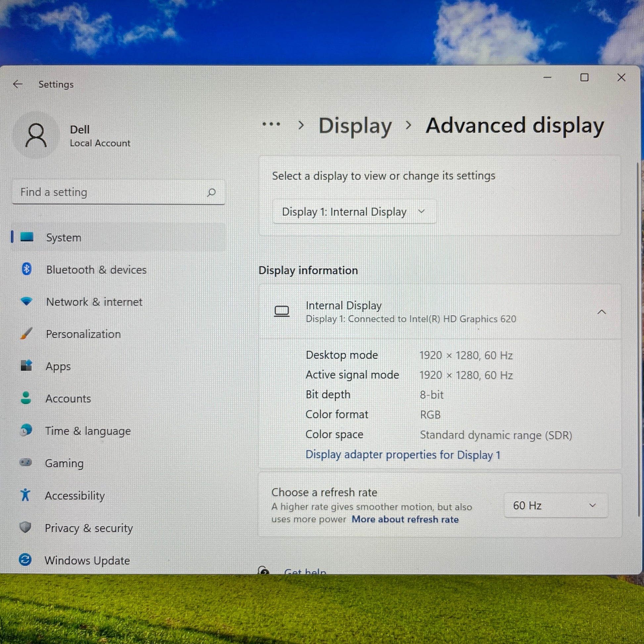644x644 pixels.
Task: Open Display adapter properties for Display 1
Action: click(x=403, y=455)
